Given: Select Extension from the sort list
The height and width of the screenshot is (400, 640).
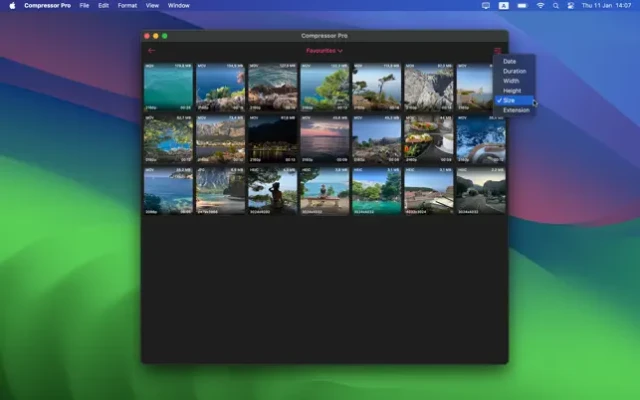Looking at the screenshot, I should tap(516, 111).
